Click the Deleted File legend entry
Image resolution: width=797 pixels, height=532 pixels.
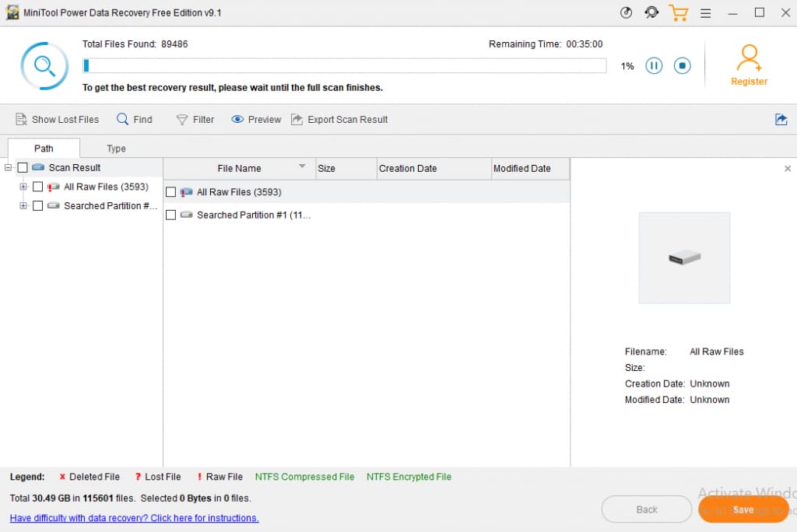[90, 477]
